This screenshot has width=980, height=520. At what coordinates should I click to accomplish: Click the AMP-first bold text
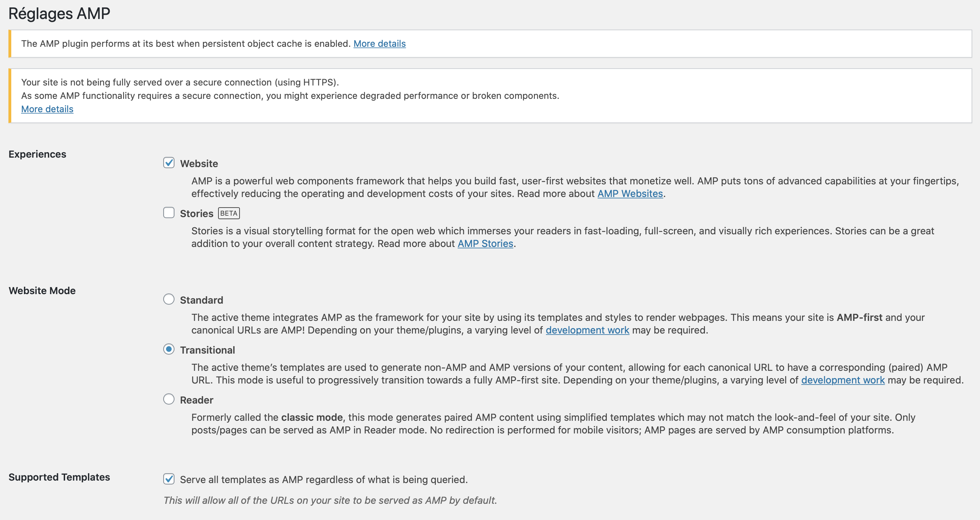click(x=859, y=317)
